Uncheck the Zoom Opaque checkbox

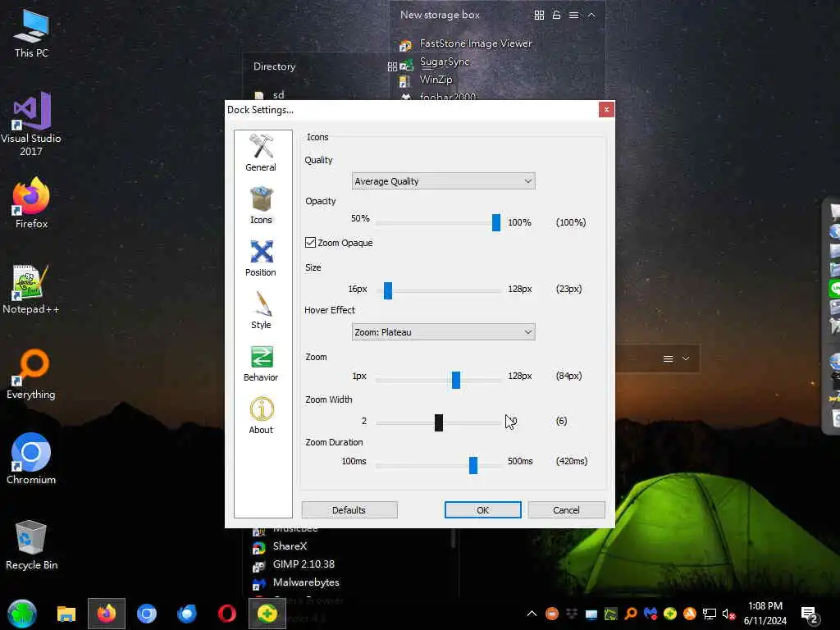(310, 243)
